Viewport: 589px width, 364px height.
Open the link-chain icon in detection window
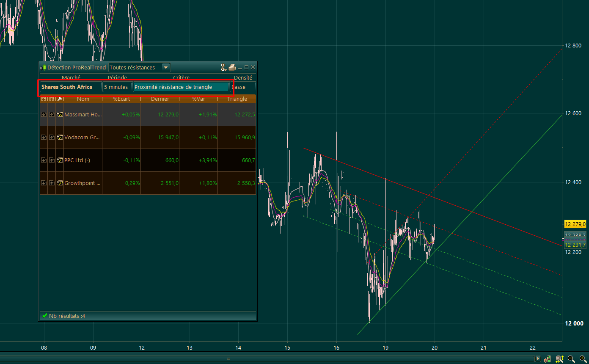tap(223, 67)
